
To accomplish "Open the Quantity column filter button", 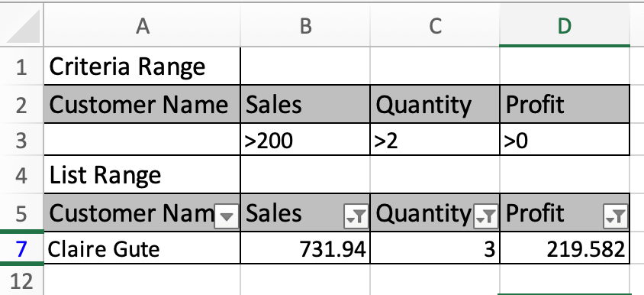I will 486,216.
